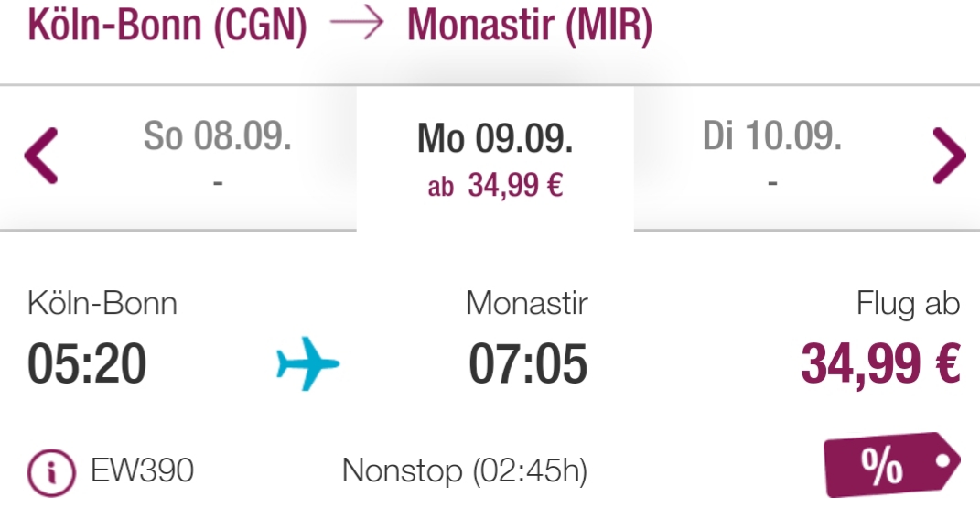980x508 pixels.
Task: Click the arrow between CGN and MIR
Action: (x=357, y=23)
